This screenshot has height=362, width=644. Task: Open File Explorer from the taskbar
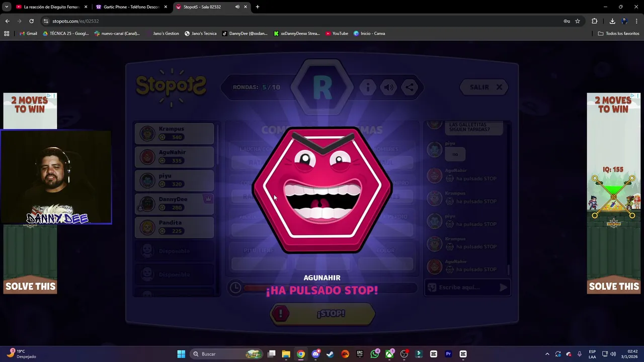tap(286, 354)
